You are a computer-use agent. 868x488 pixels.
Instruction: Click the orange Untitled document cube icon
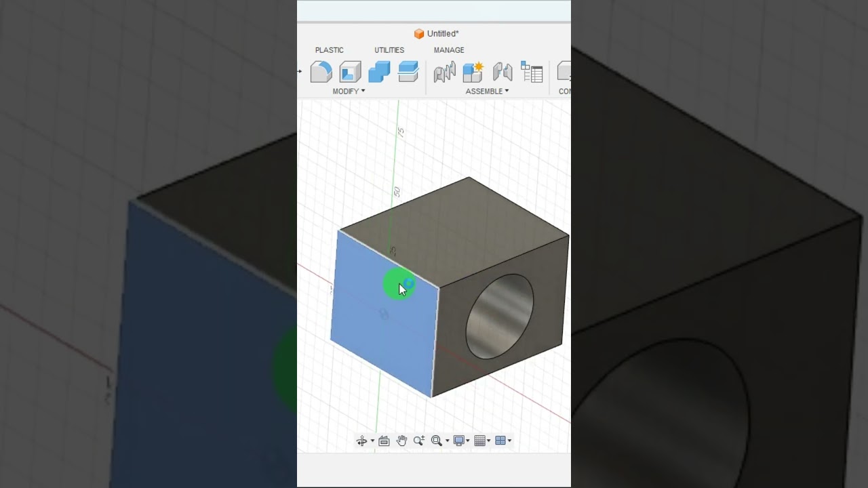click(419, 34)
